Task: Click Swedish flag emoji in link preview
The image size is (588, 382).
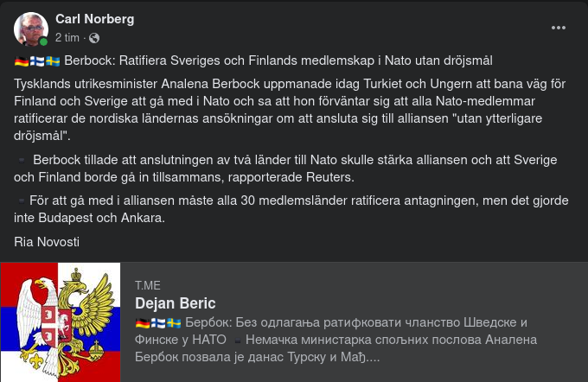Action: [174, 322]
